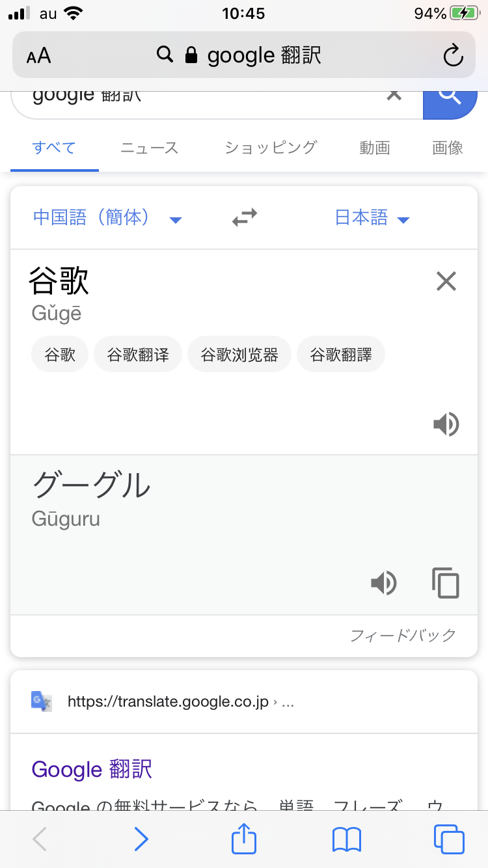The width and height of the screenshot is (488, 868).
Task: Open Safari bookmarks
Action: coord(347,839)
